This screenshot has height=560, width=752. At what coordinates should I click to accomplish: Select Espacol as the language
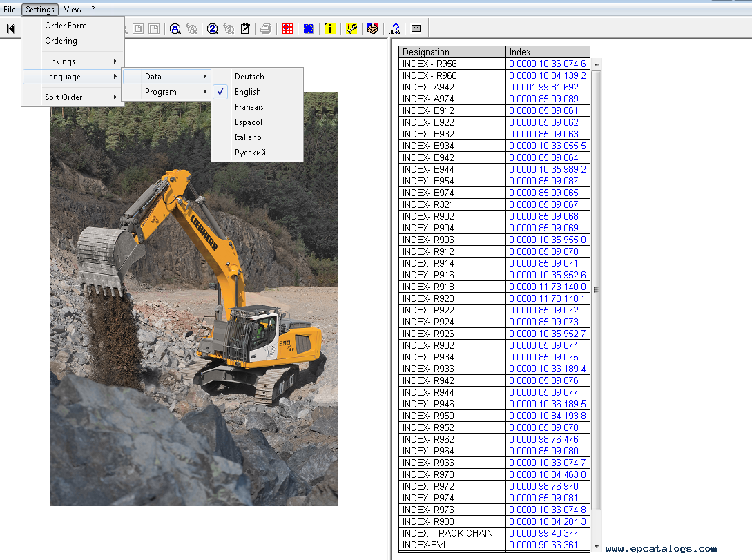tap(257, 122)
